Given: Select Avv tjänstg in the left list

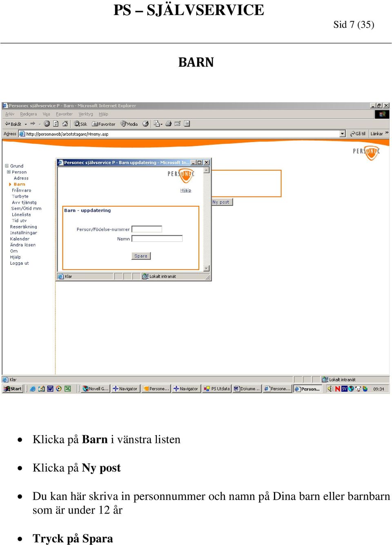Looking at the screenshot, I should [x=24, y=203].
